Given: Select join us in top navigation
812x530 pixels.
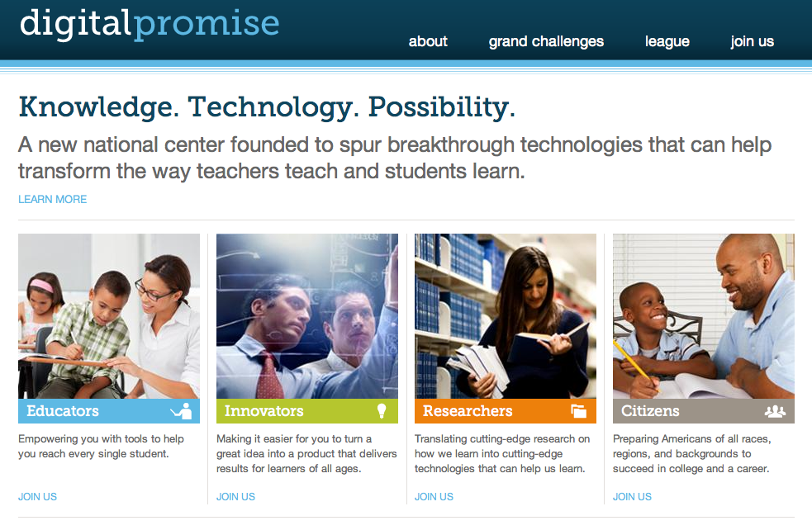Looking at the screenshot, I should coord(752,41).
